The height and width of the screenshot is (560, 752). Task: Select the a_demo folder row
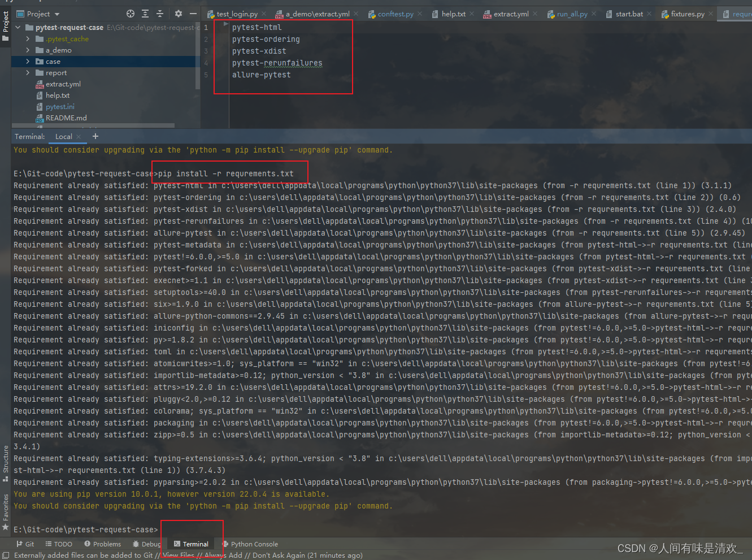click(105, 50)
